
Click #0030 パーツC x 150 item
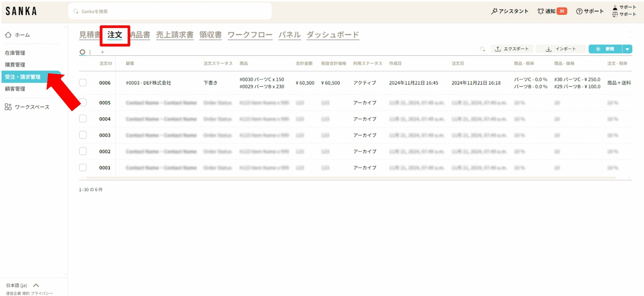click(x=262, y=79)
